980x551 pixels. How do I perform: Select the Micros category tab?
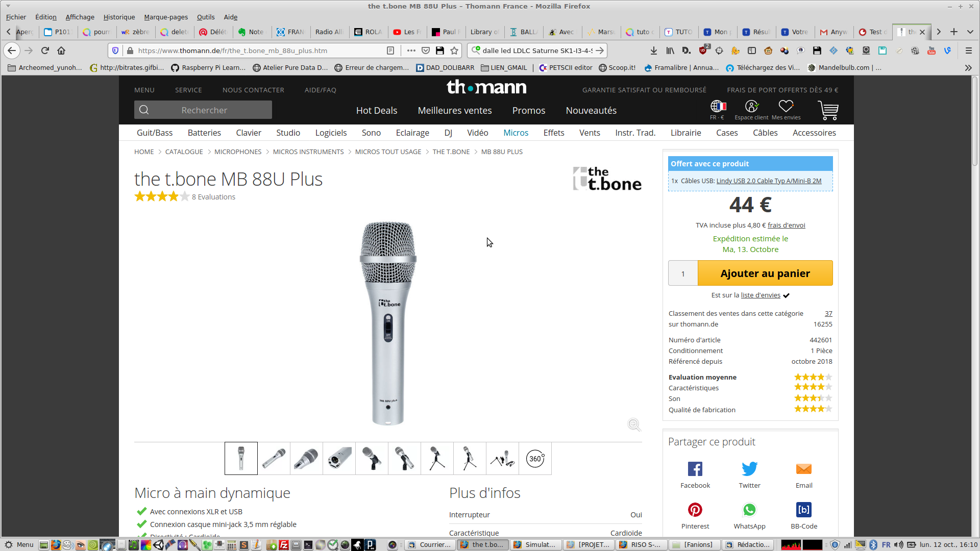pos(516,133)
